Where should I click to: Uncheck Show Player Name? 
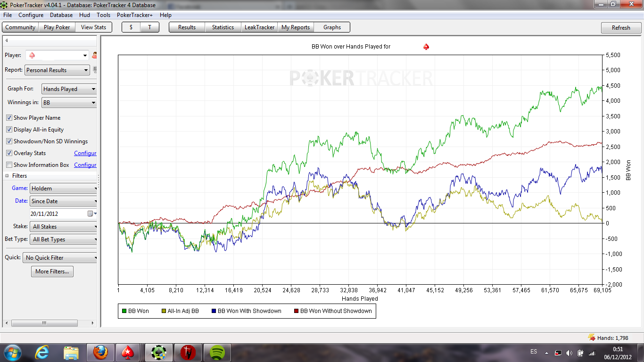[x=9, y=118]
